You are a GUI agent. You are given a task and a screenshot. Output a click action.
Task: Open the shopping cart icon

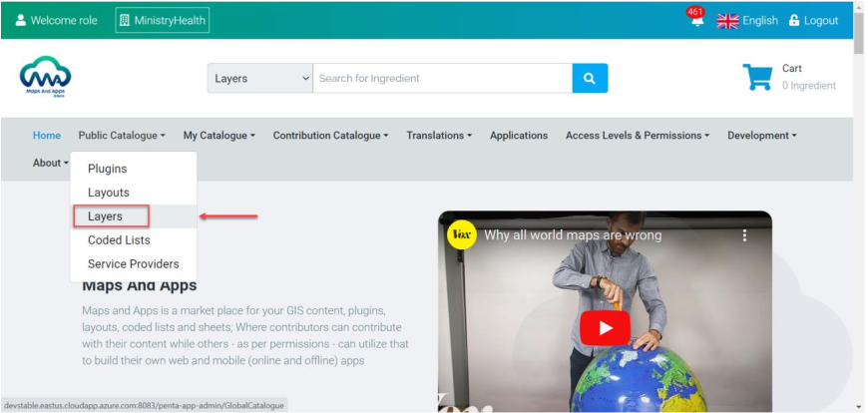click(x=757, y=77)
